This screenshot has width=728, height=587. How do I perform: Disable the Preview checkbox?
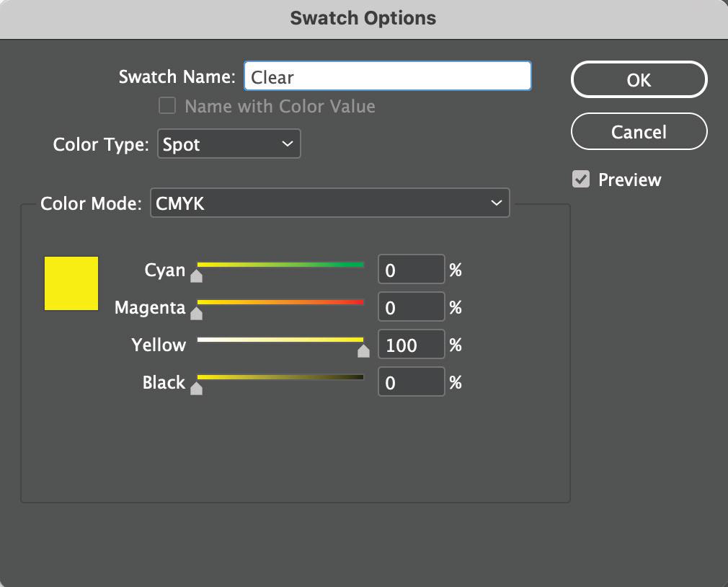click(581, 180)
